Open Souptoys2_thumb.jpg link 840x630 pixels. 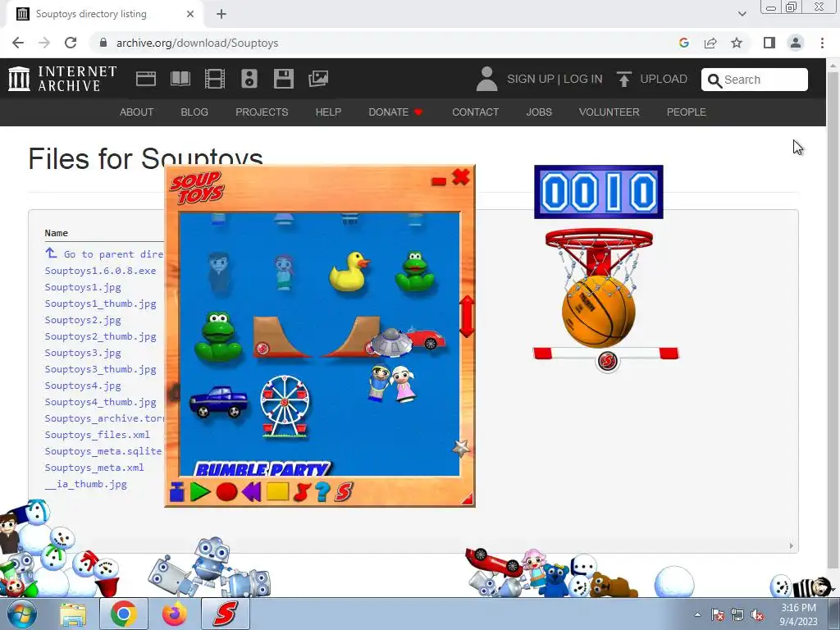(x=100, y=336)
